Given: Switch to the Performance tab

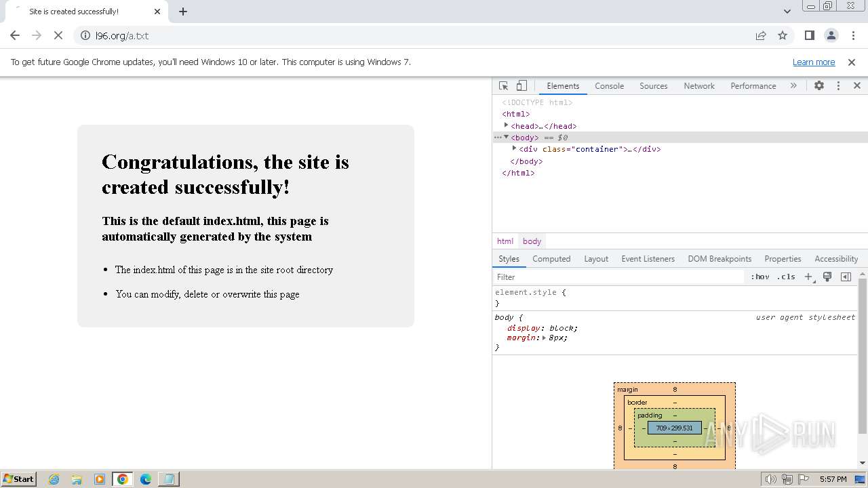Looking at the screenshot, I should click(753, 86).
